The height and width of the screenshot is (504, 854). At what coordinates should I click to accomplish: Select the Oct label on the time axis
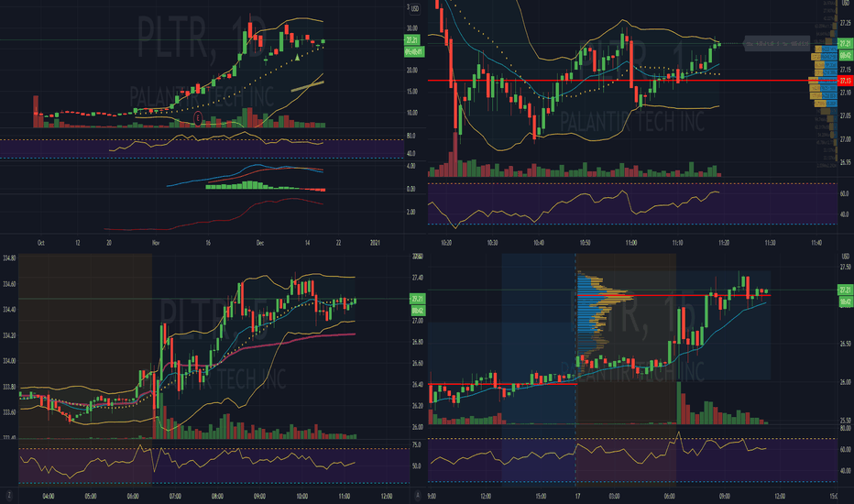tap(41, 243)
